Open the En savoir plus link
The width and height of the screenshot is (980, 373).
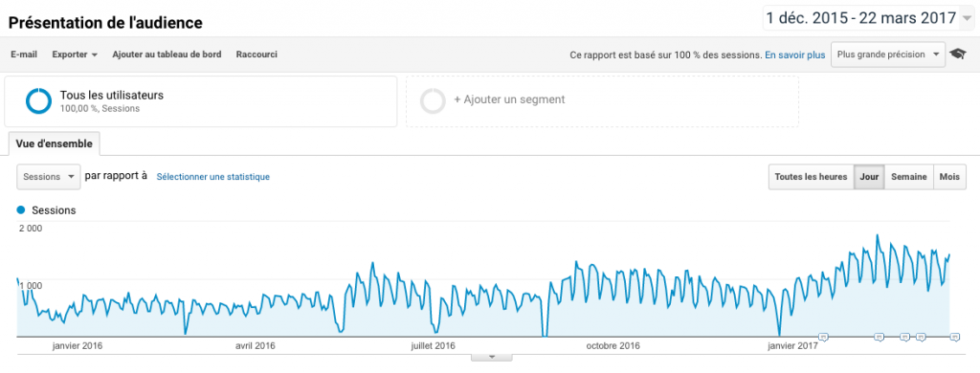click(795, 55)
